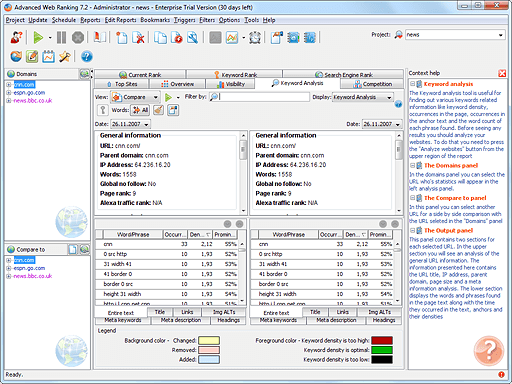This screenshot has width=512, height=384.
Task: Click the user assistant icon with question mark
Action: pyautogui.click(x=16, y=37)
